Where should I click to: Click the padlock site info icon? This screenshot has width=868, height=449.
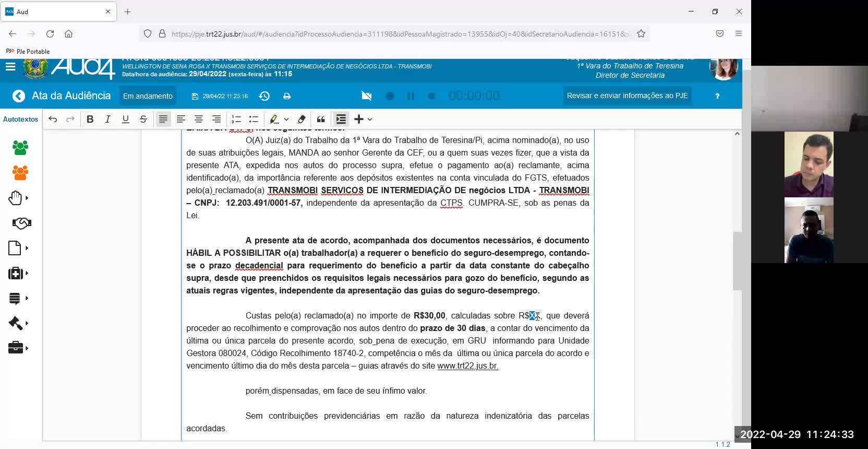tap(162, 33)
